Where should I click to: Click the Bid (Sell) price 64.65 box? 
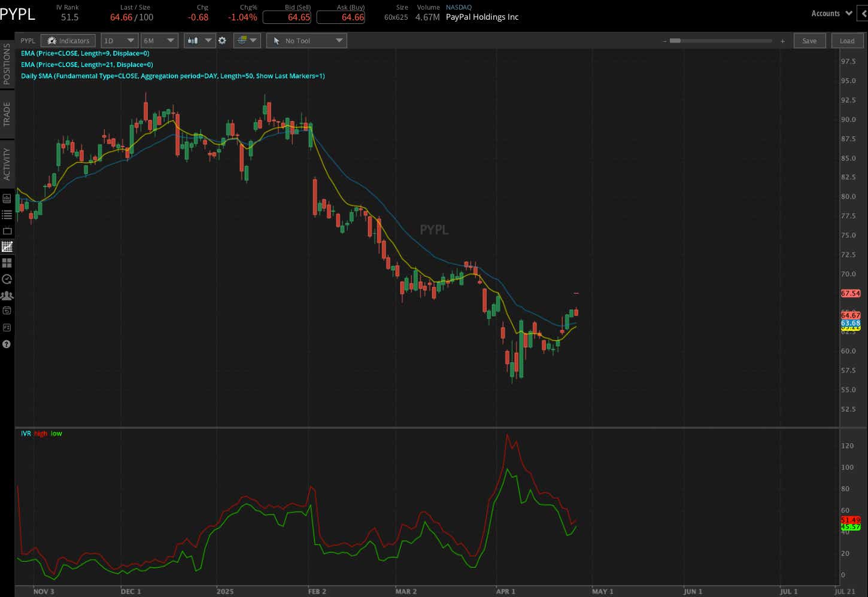pos(287,17)
